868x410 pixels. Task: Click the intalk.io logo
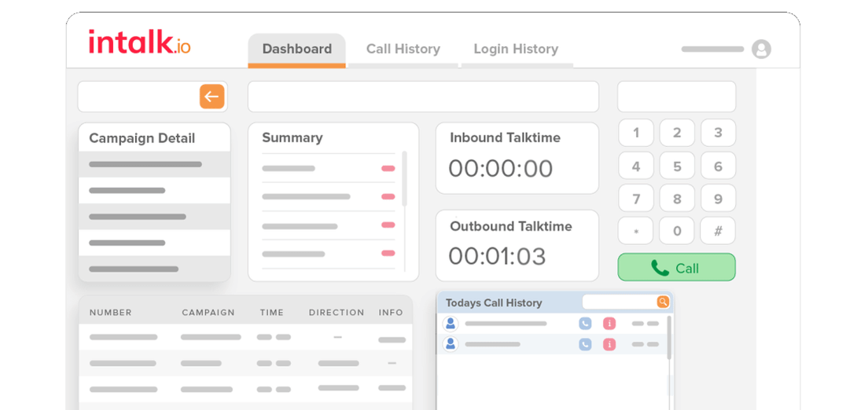139,42
